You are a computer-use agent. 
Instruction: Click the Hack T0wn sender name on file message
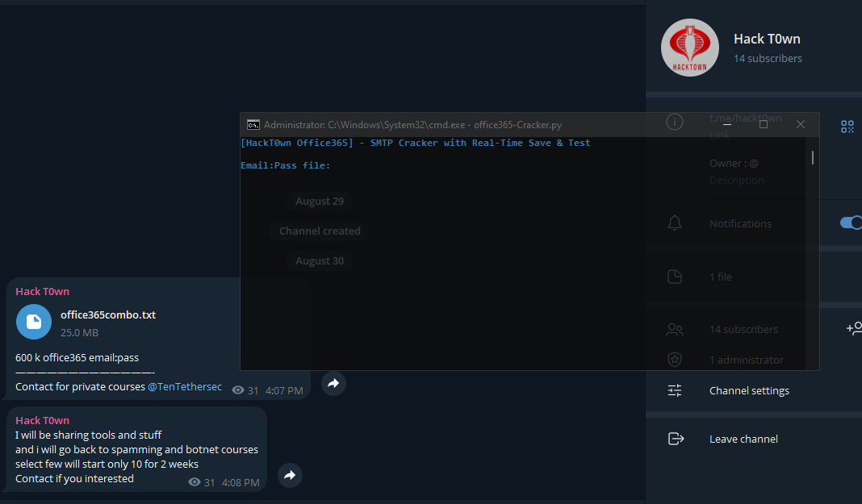pyautogui.click(x=42, y=292)
